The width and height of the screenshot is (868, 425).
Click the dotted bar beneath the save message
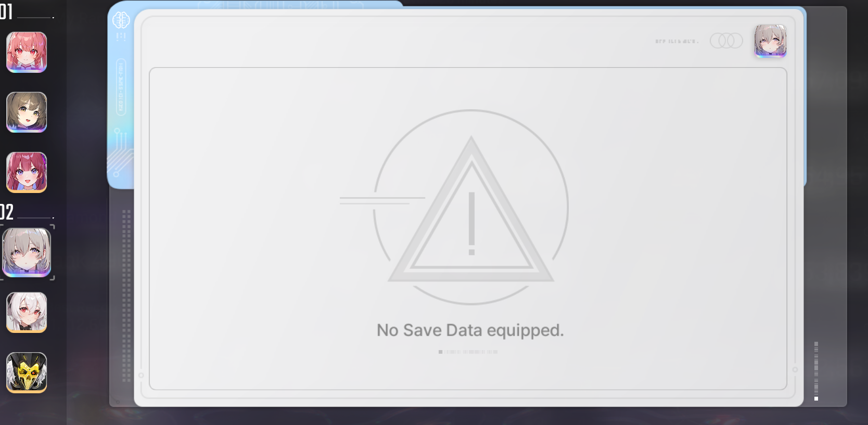point(468,352)
